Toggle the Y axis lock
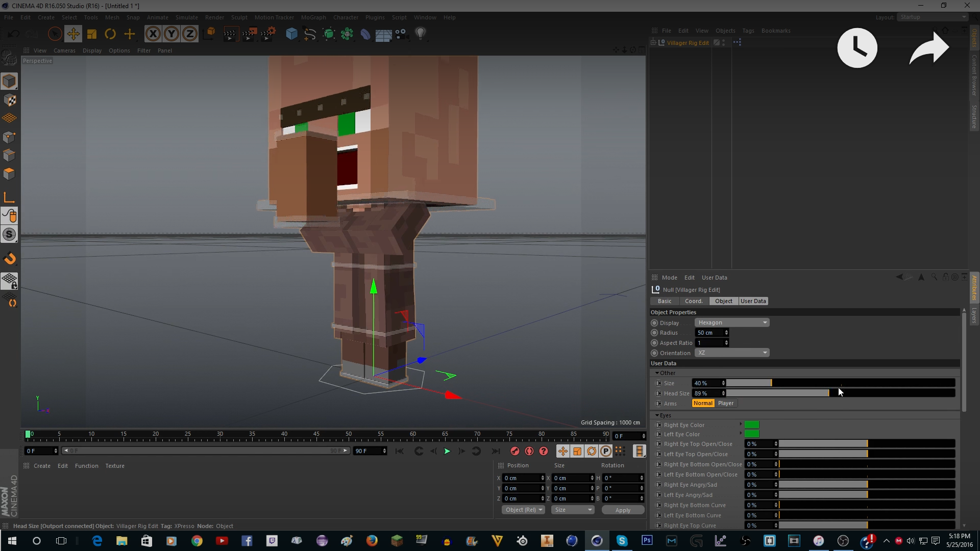980x551 pixels. (171, 34)
